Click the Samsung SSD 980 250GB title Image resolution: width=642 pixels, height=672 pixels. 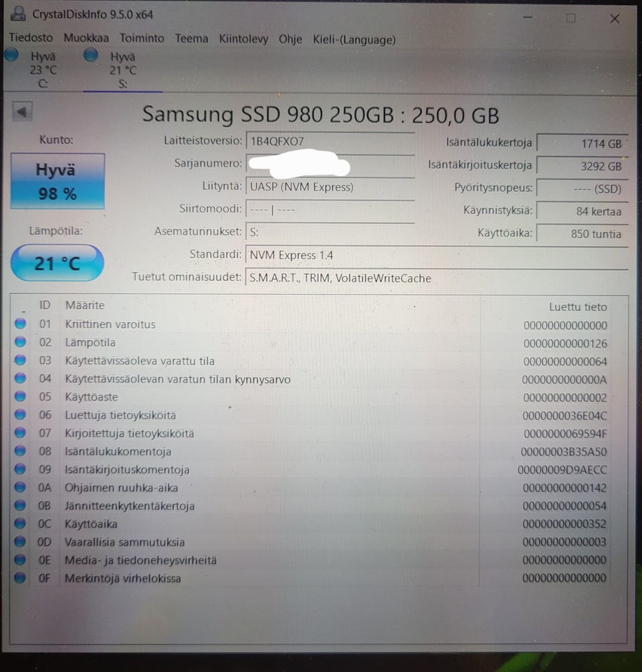pyautogui.click(x=320, y=114)
